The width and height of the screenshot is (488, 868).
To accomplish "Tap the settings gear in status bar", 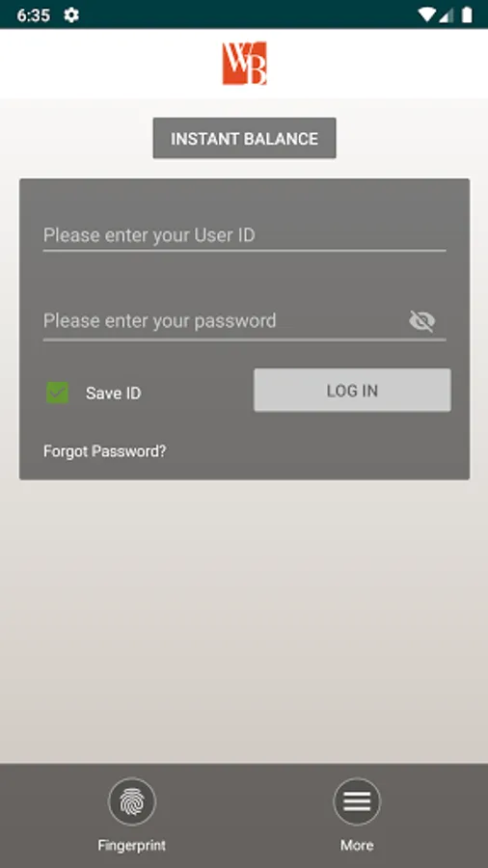I will coord(70,14).
